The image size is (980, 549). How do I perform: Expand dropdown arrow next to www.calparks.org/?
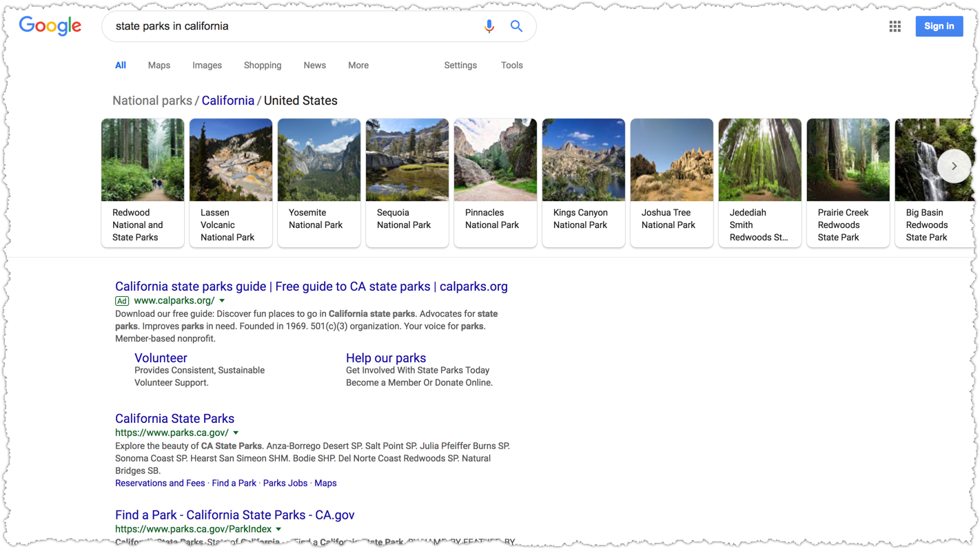coord(222,301)
